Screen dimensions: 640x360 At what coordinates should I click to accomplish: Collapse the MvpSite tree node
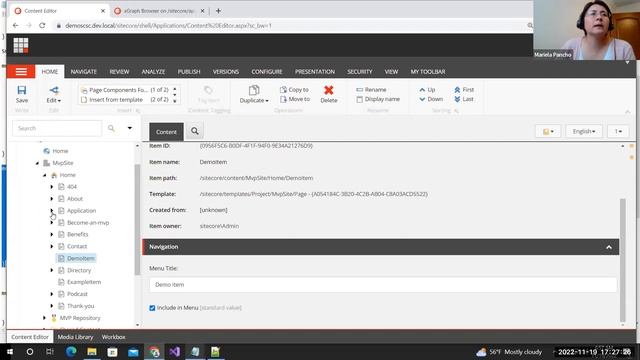pos(37,163)
